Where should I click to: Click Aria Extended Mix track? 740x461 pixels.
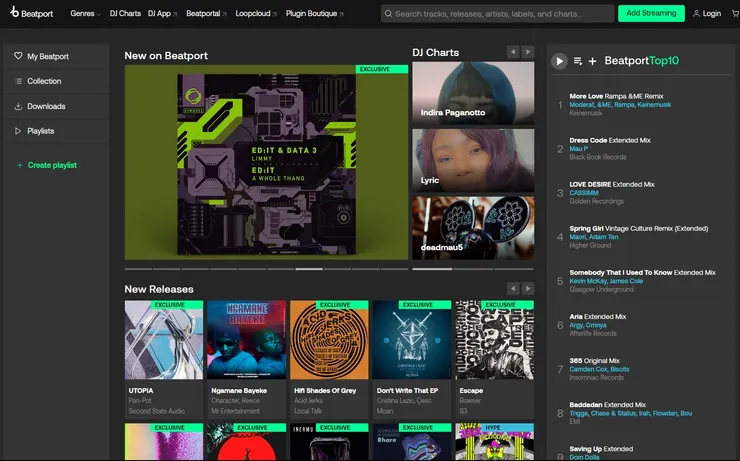click(597, 317)
